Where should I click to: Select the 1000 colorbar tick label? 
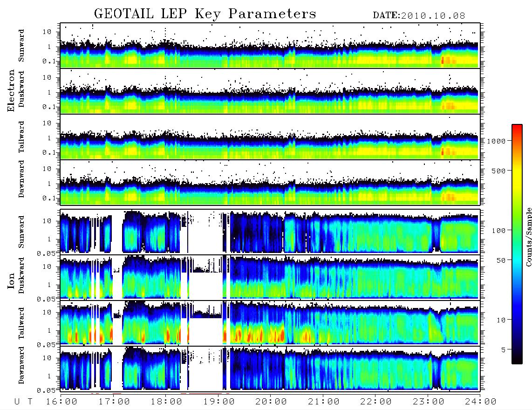click(x=497, y=141)
